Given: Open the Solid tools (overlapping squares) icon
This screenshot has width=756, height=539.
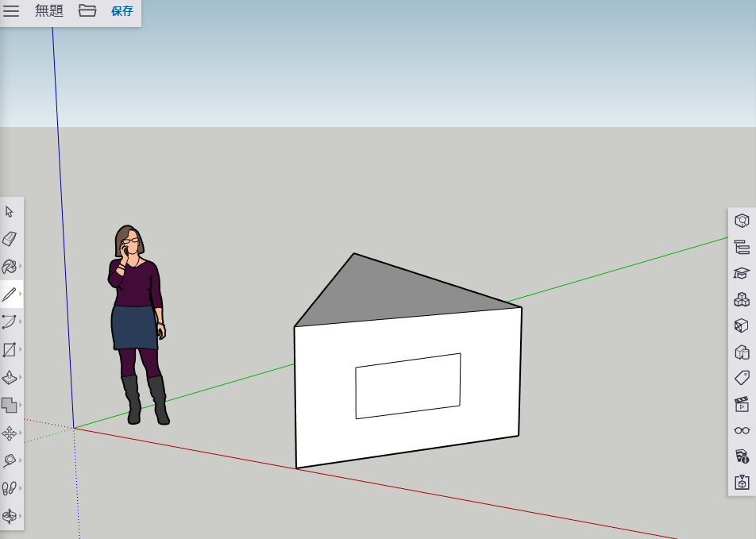Looking at the screenshot, I should (10, 405).
